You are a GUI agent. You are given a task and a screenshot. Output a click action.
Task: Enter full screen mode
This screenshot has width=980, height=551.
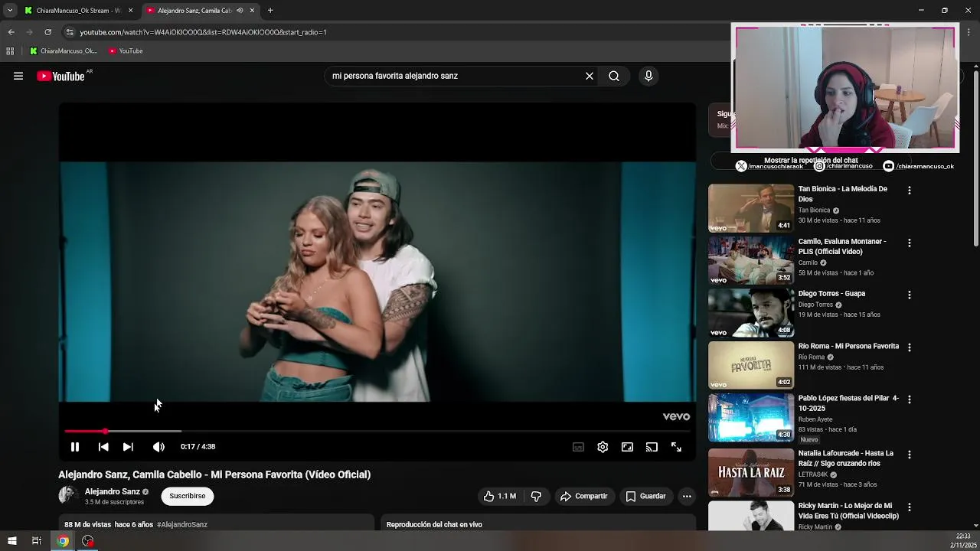(x=676, y=447)
